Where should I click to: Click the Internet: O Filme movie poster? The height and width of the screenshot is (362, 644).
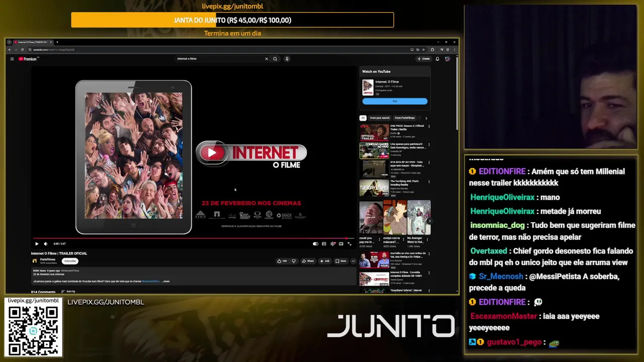368,87
